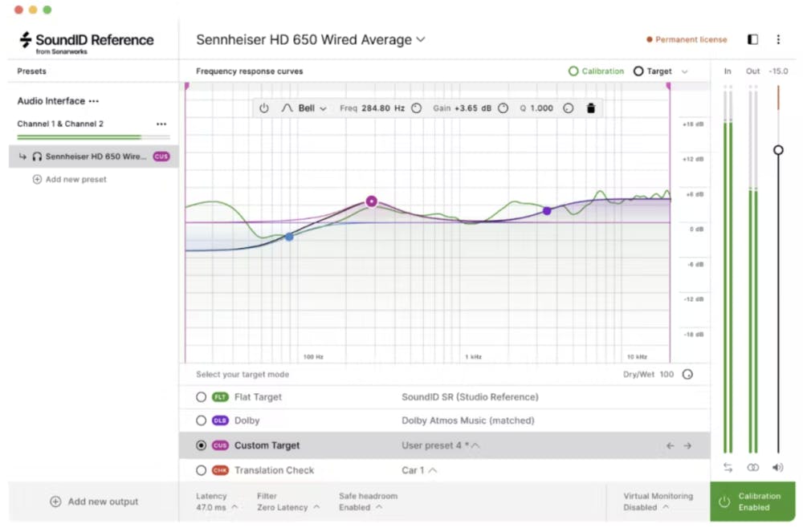The height and width of the screenshot is (532, 803).
Task: Toggle the EQ band power icon
Action: tap(263, 108)
